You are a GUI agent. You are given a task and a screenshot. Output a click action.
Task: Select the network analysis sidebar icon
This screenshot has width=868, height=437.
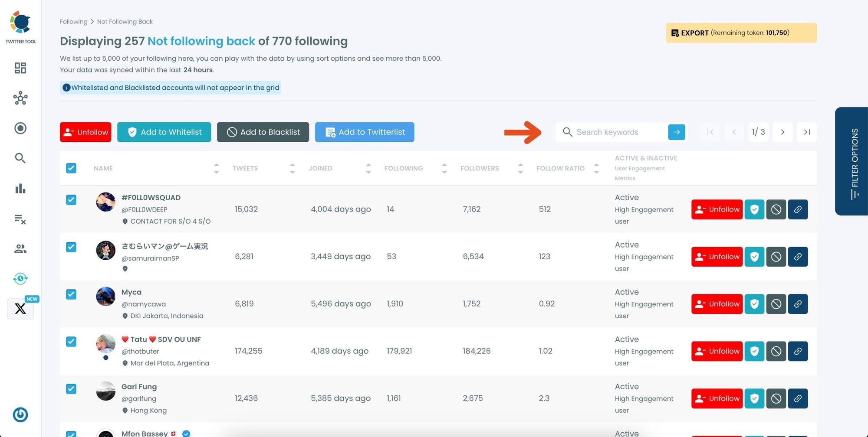(x=20, y=98)
